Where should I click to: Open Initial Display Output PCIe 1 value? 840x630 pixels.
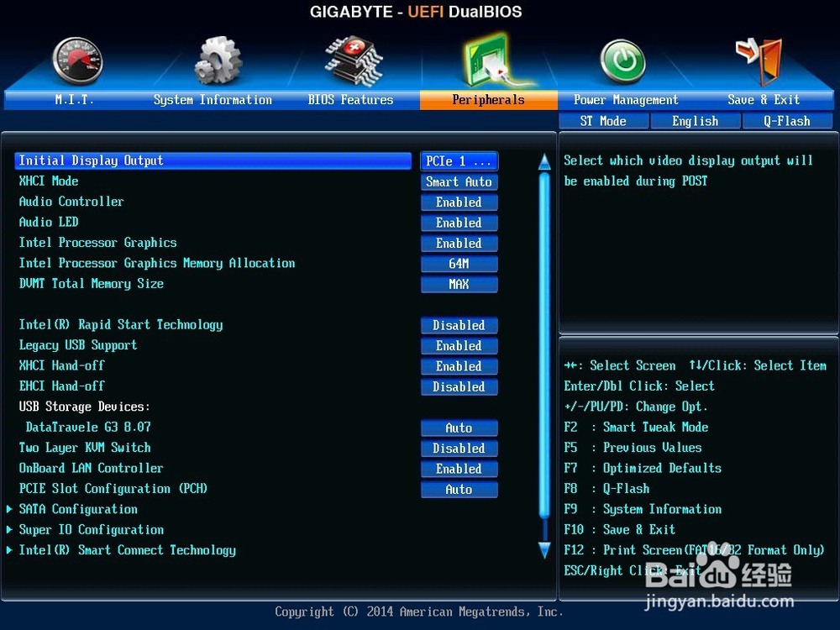click(x=459, y=161)
